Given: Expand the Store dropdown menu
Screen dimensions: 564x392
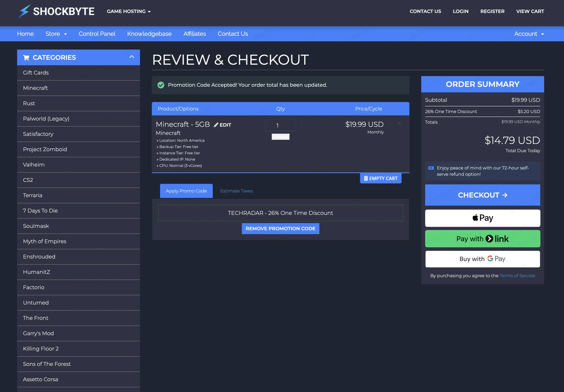Looking at the screenshot, I should (56, 34).
